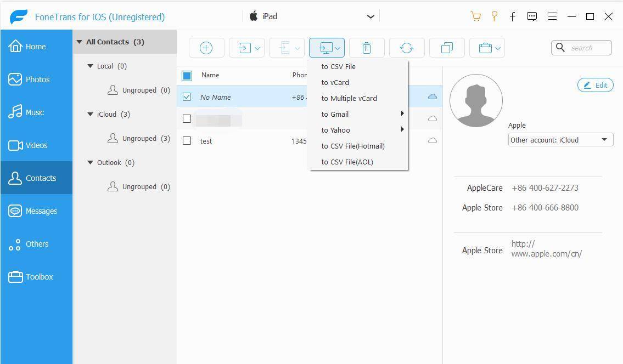Choose to vCard export option
Viewport: 623px width, 364px height.
point(335,82)
